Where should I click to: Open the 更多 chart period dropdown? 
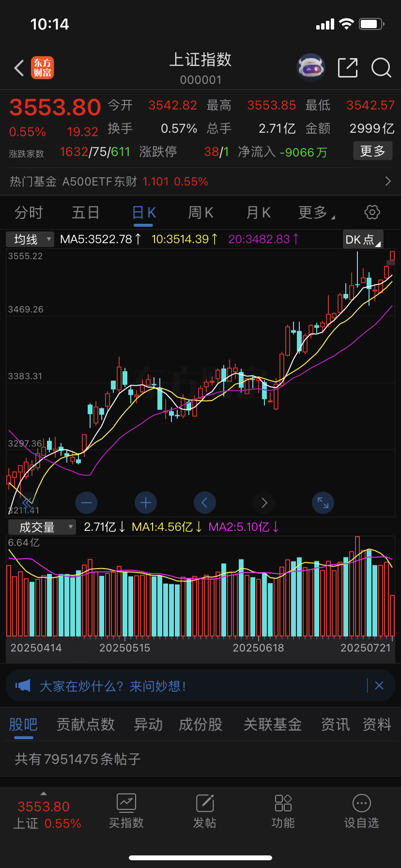coord(317,212)
